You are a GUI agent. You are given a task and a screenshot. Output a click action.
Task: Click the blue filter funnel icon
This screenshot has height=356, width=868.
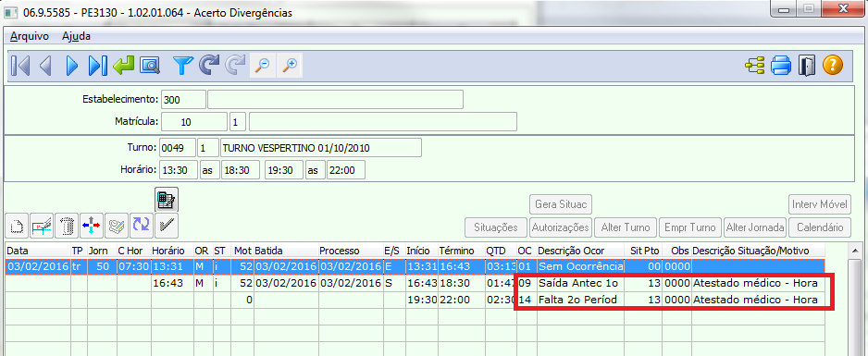pyautogui.click(x=182, y=66)
